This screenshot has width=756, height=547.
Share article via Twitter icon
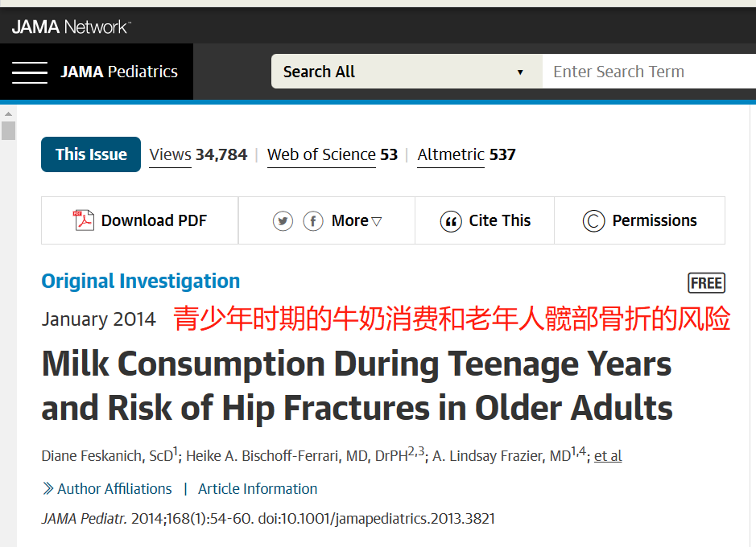point(283,221)
